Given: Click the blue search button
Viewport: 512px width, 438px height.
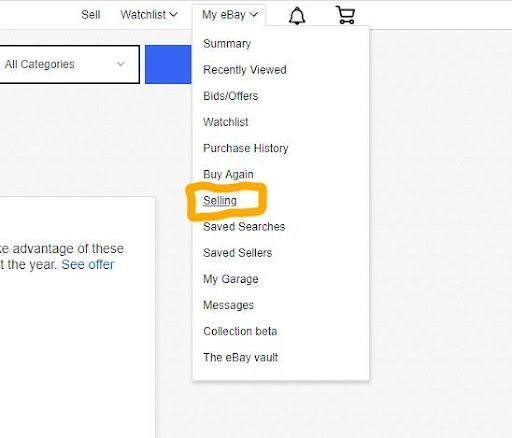Looking at the screenshot, I should pos(168,64).
